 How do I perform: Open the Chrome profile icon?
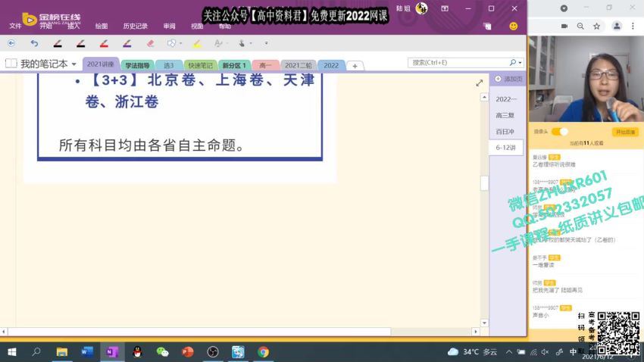point(617,27)
